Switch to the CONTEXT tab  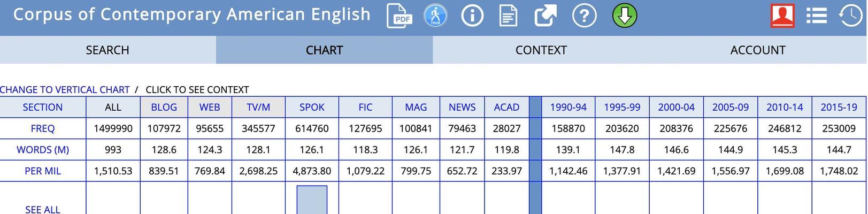pyautogui.click(x=541, y=50)
